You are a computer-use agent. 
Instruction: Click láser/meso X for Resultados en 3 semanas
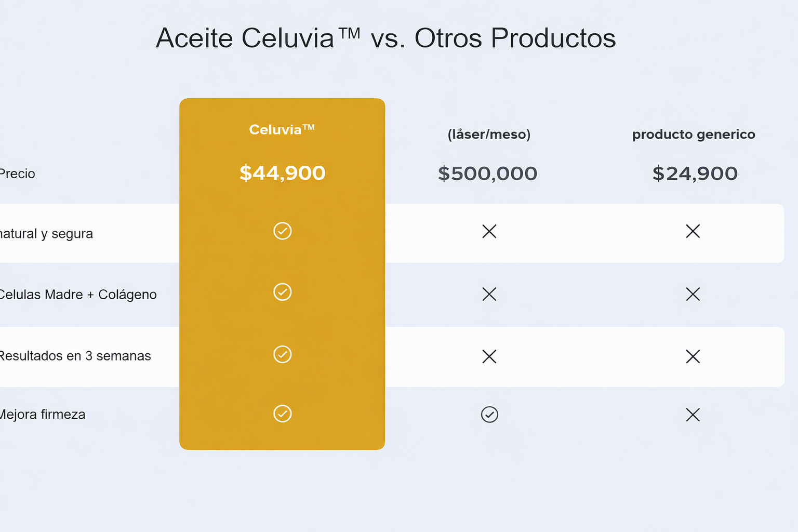point(489,356)
